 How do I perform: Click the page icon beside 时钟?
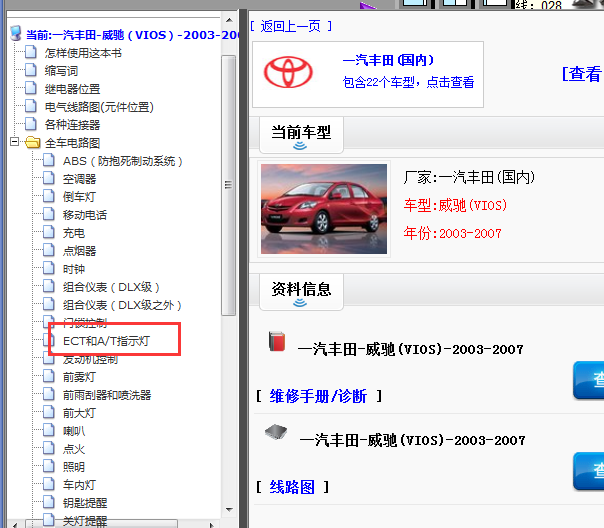click(49, 268)
